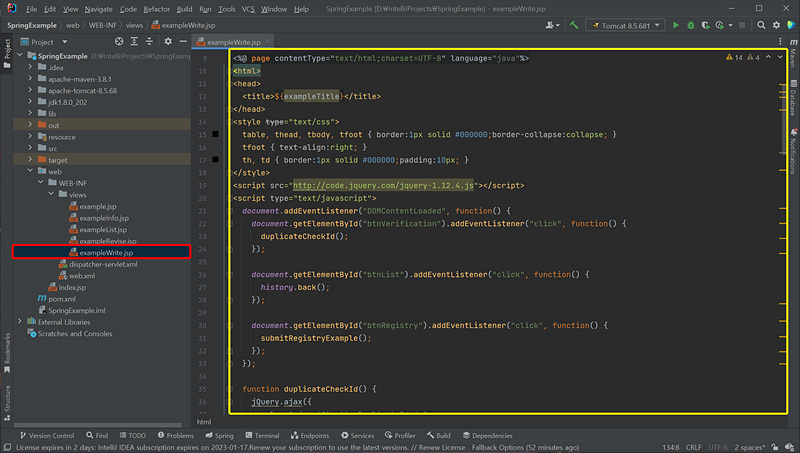
Task: Switch to exampleWrite.jsp editor tab
Action: pos(234,42)
